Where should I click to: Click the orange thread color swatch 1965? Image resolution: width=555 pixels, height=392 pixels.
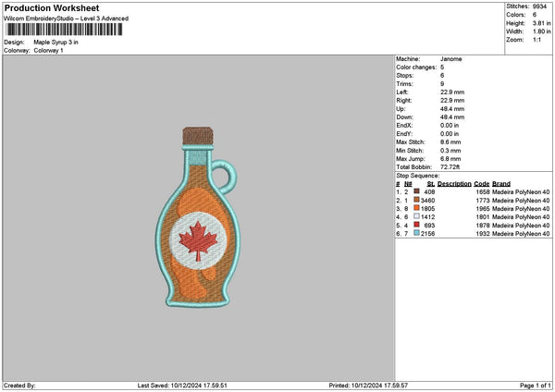416,208
